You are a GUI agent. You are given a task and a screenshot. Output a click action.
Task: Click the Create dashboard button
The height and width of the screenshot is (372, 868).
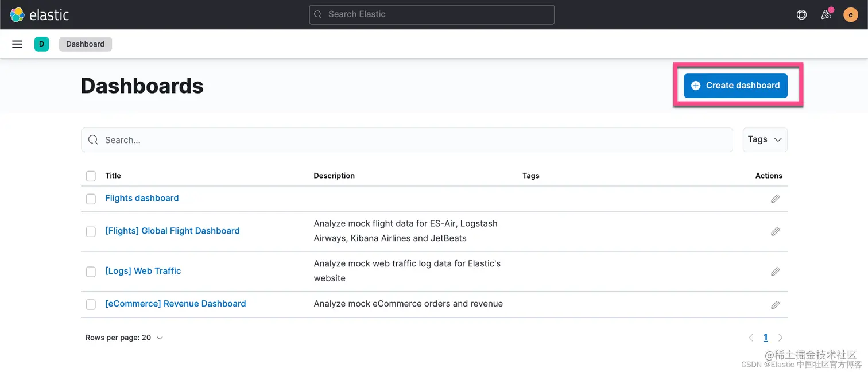(x=735, y=86)
